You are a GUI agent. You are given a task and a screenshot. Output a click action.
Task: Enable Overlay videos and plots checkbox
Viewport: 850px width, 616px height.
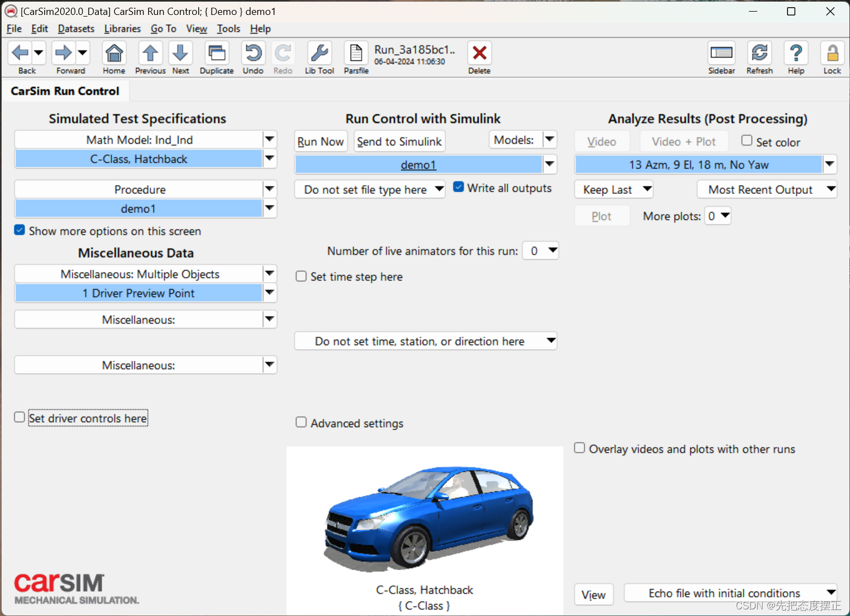pos(579,448)
